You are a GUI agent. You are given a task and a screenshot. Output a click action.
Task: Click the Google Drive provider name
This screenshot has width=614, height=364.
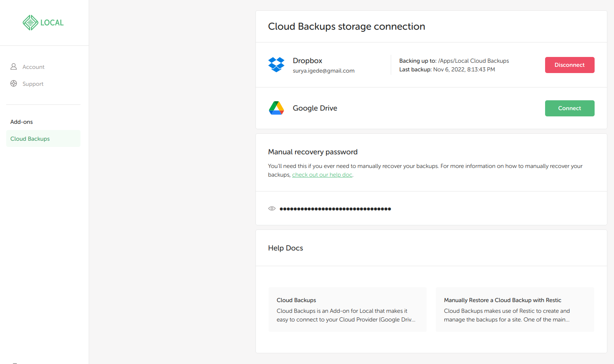(x=315, y=108)
